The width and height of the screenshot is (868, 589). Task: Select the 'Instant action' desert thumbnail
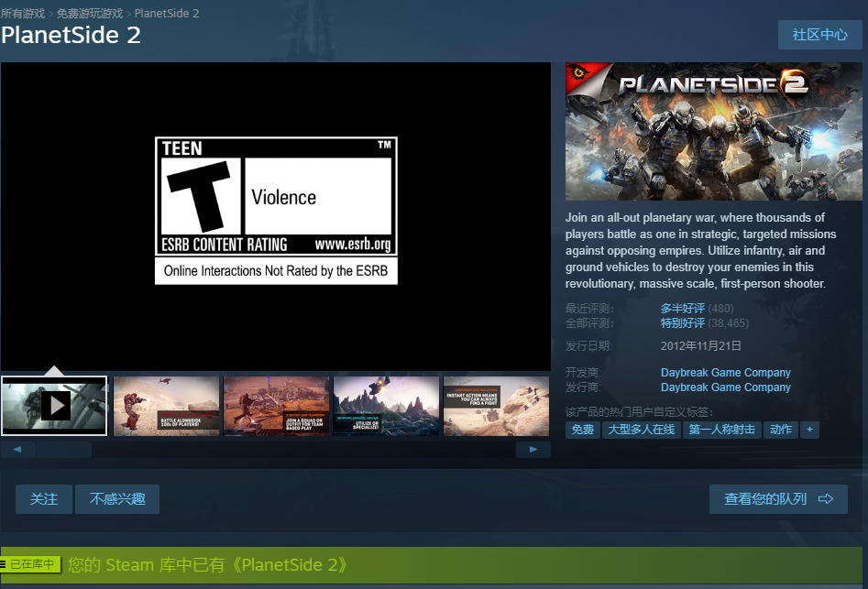(497, 406)
